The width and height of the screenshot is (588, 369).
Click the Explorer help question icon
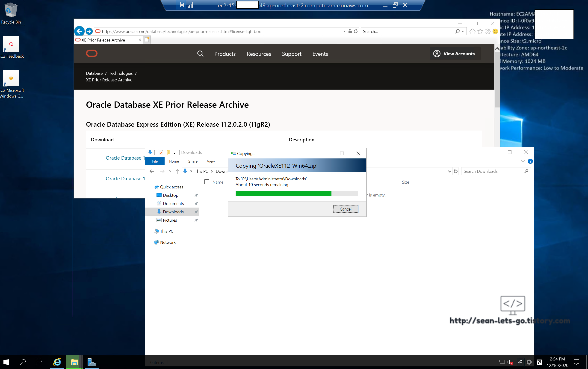point(530,161)
